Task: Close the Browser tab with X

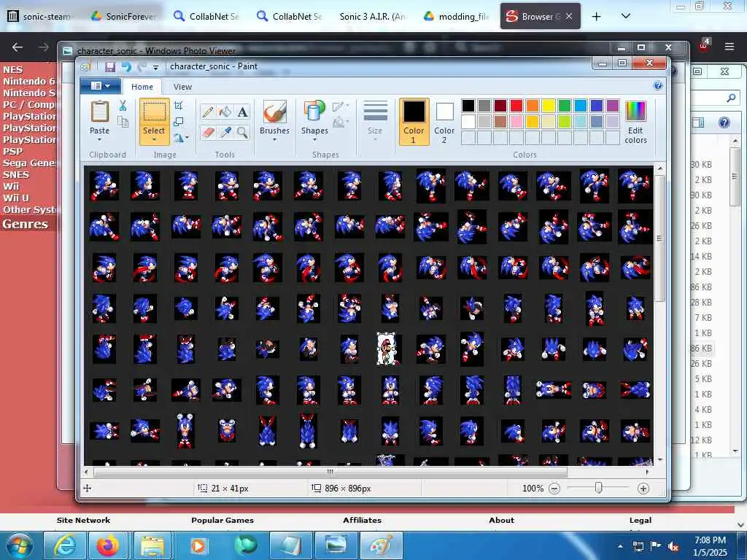Action: (x=569, y=16)
